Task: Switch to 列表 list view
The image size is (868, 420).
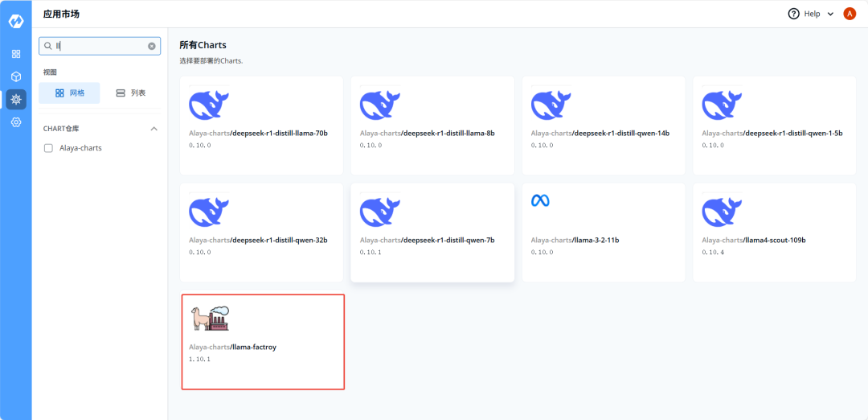Action: [x=131, y=93]
